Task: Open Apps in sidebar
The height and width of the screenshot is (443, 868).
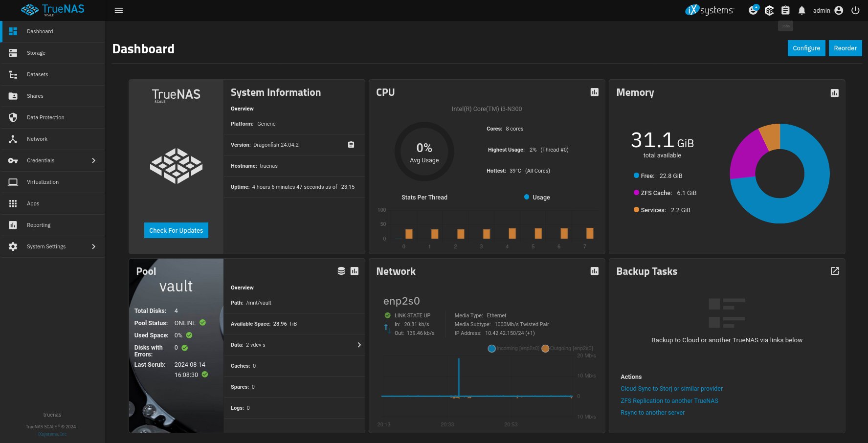Action: point(52,203)
